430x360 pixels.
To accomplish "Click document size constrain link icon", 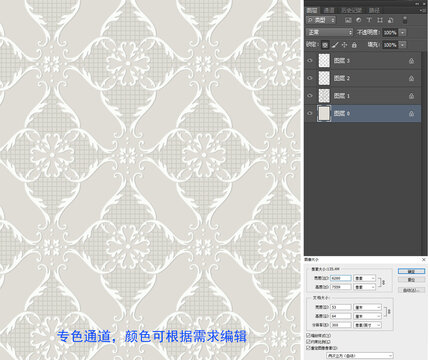I will pos(388,312).
